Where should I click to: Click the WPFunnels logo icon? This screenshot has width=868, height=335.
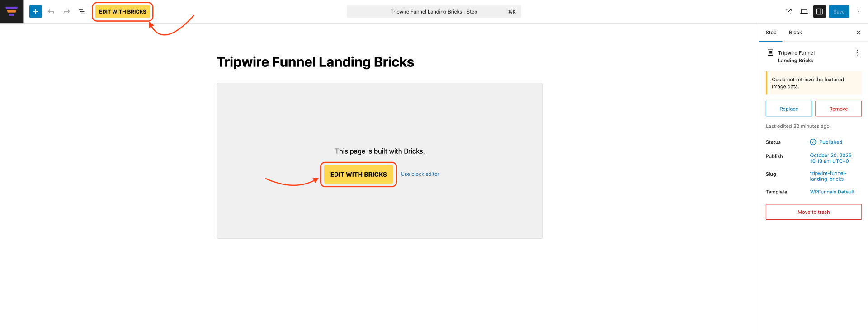[12, 11]
